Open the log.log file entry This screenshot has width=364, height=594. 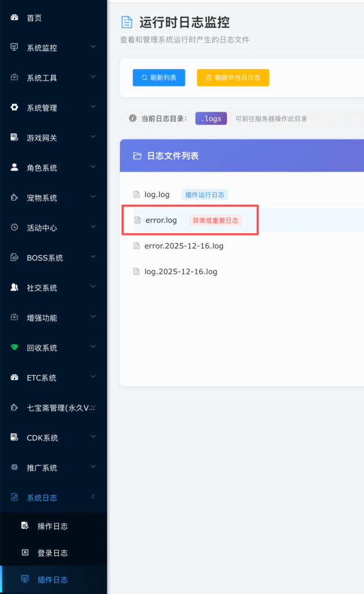(156, 195)
